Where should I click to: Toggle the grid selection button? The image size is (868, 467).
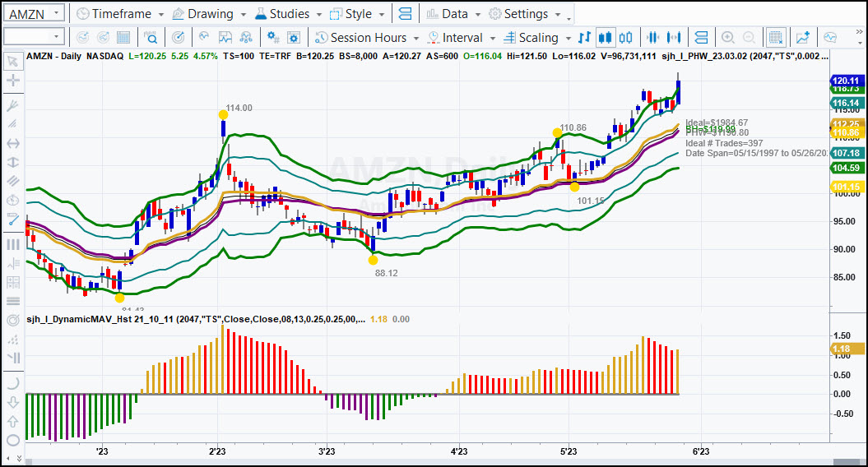pyautogui.click(x=776, y=38)
